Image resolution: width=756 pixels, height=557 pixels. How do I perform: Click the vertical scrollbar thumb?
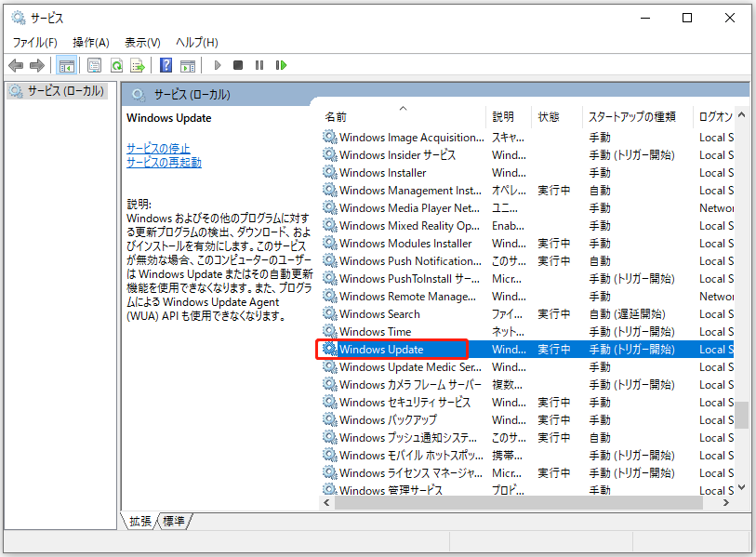[x=741, y=416]
